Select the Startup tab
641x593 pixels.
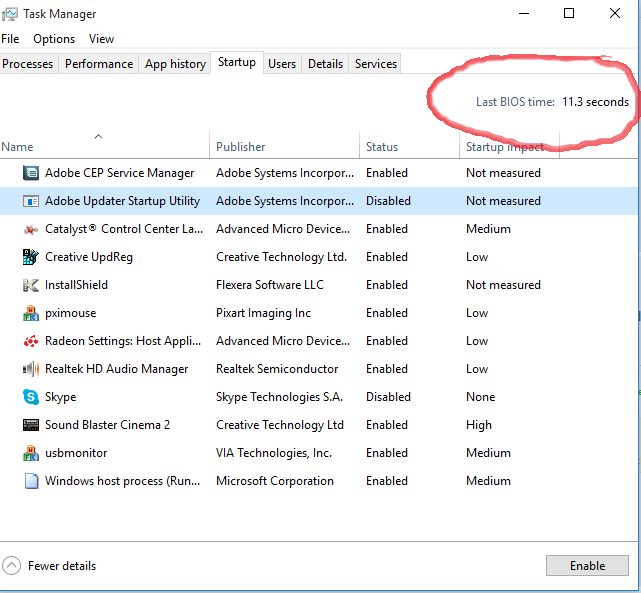coord(237,62)
